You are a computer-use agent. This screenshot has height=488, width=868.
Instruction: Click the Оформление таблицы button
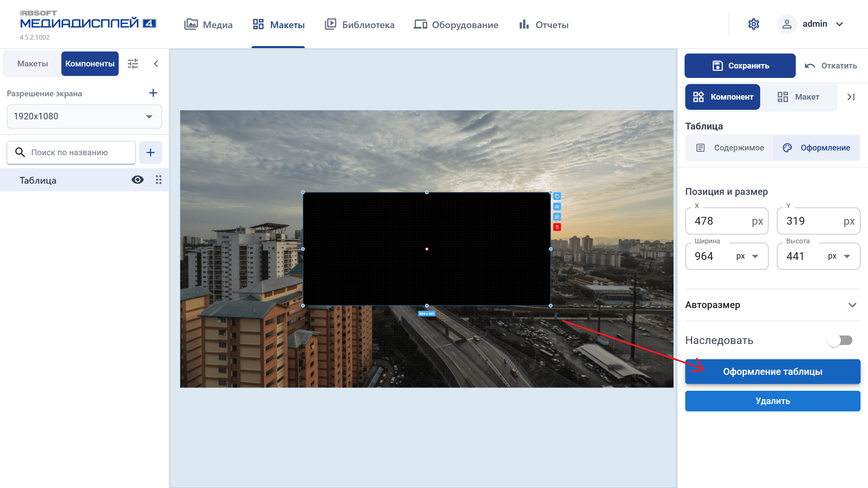tap(772, 371)
